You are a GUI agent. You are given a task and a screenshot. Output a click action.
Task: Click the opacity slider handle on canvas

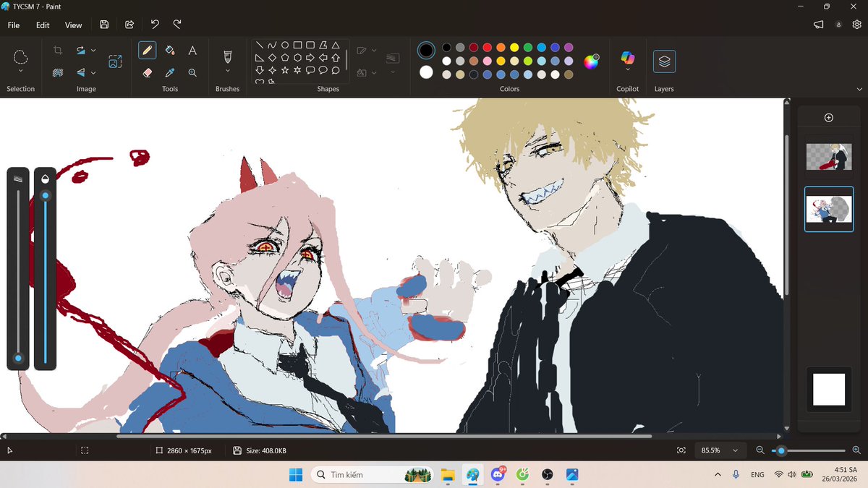46,196
